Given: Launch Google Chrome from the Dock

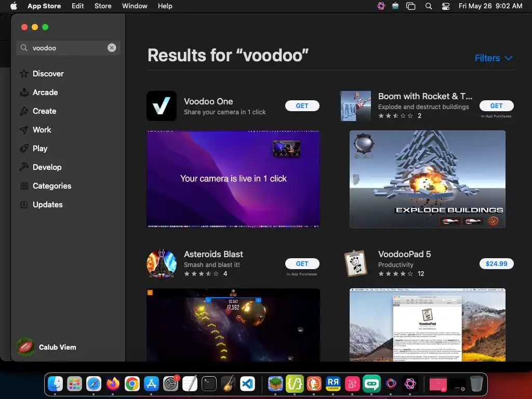Looking at the screenshot, I should click(132, 384).
